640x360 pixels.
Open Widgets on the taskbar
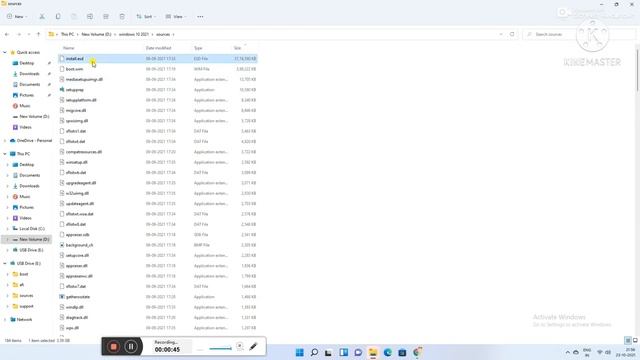tap(344, 352)
